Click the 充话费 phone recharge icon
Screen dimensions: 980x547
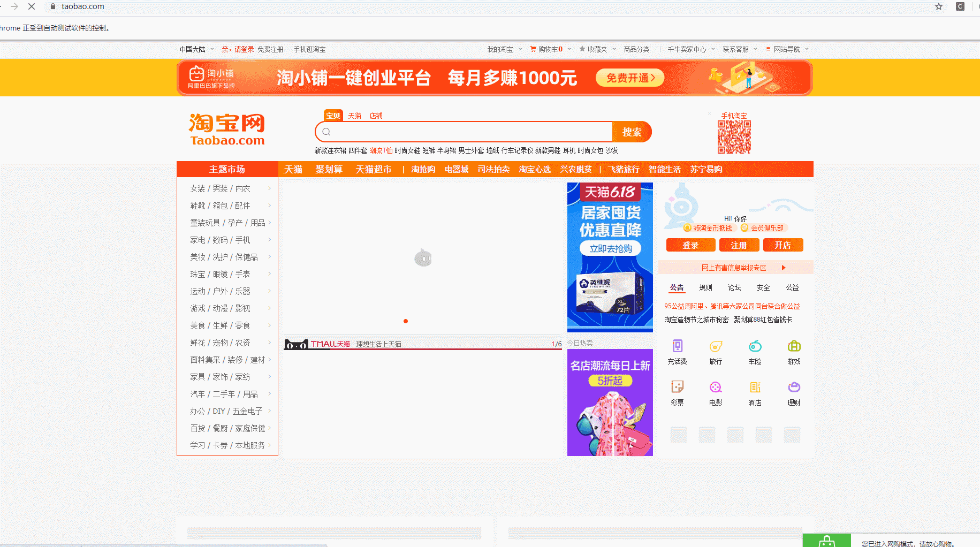click(677, 346)
